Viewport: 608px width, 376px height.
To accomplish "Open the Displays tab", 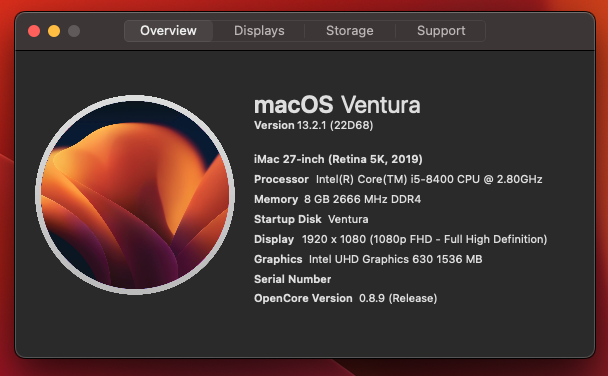I will [259, 31].
